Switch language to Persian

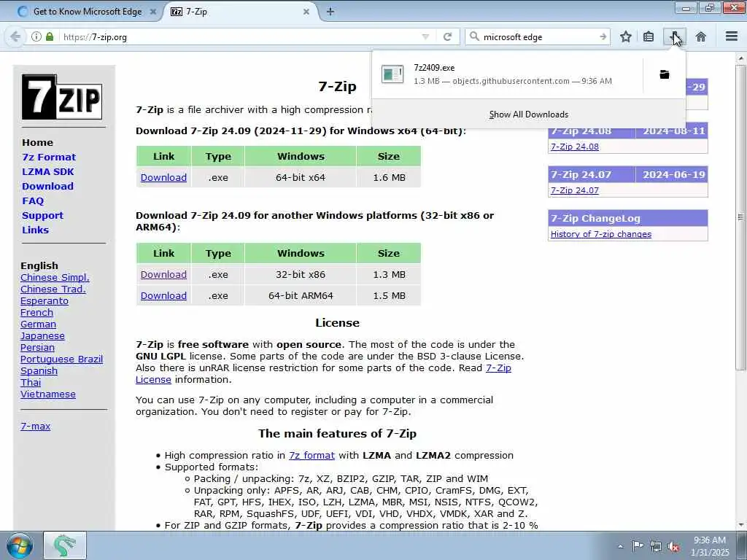tap(37, 348)
